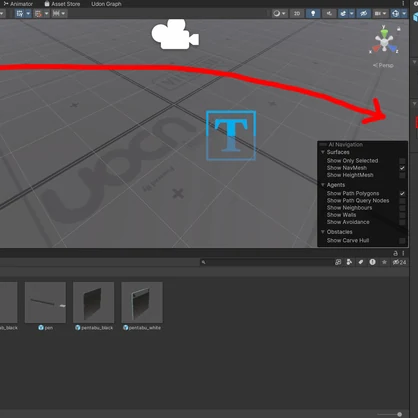Toggle the orientation gizmo lock icon
418x418 pixels.
(399, 29)
